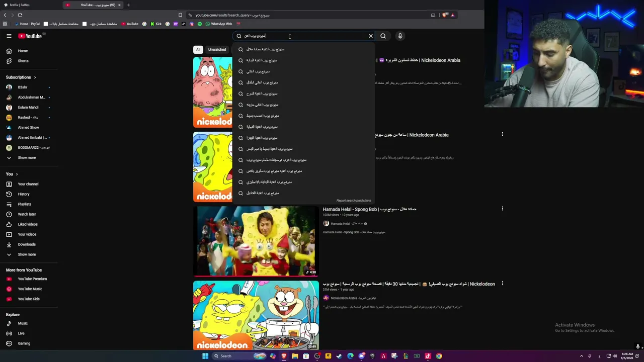644x362 pixels.
Task: Open the Home - PayPal bookmark
Action: [x=28, y=24]
